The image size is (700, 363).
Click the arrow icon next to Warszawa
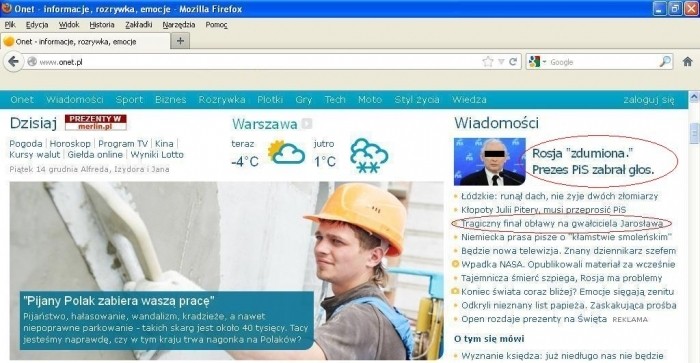pyautogui.click(x=307, y=123)
